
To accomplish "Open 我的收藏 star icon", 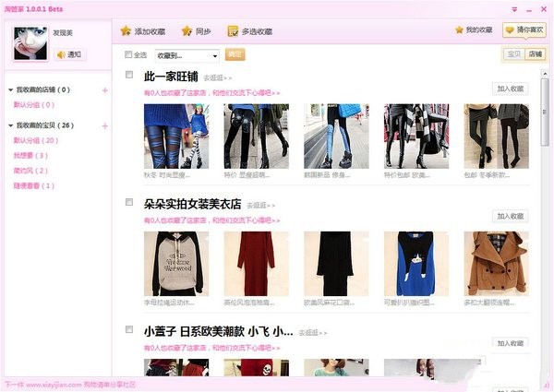I will coord(459,30).
